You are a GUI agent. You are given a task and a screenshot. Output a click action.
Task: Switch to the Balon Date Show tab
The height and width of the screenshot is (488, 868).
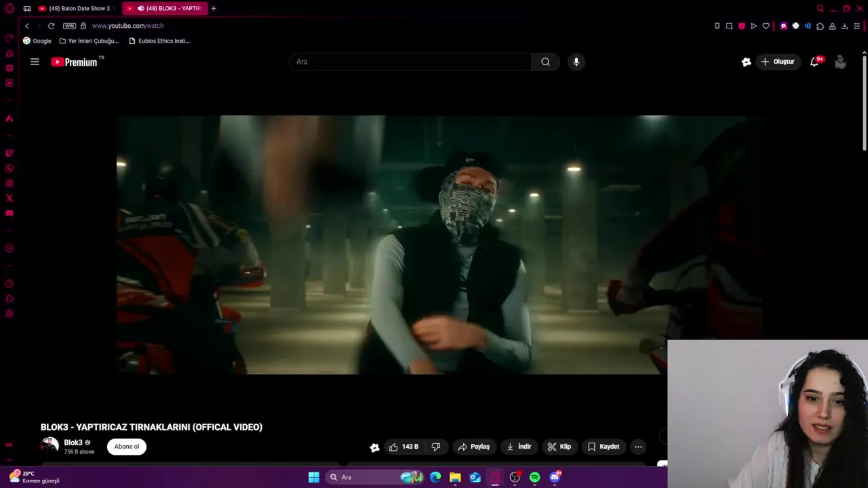pyautogui.click(x=77, y=8)
